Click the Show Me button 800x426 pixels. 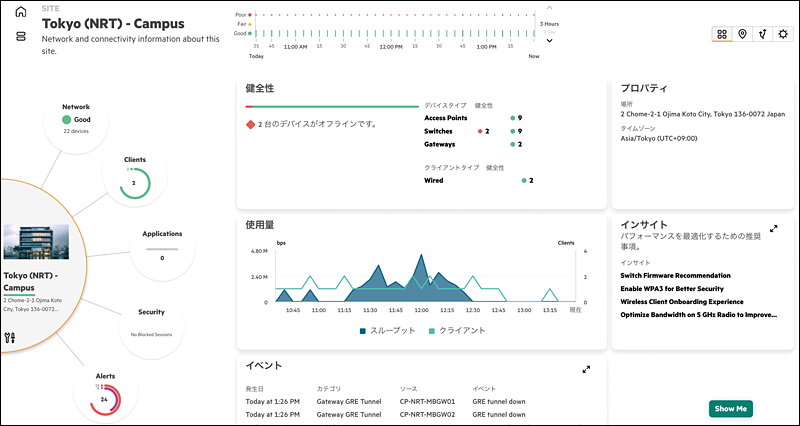730,408
